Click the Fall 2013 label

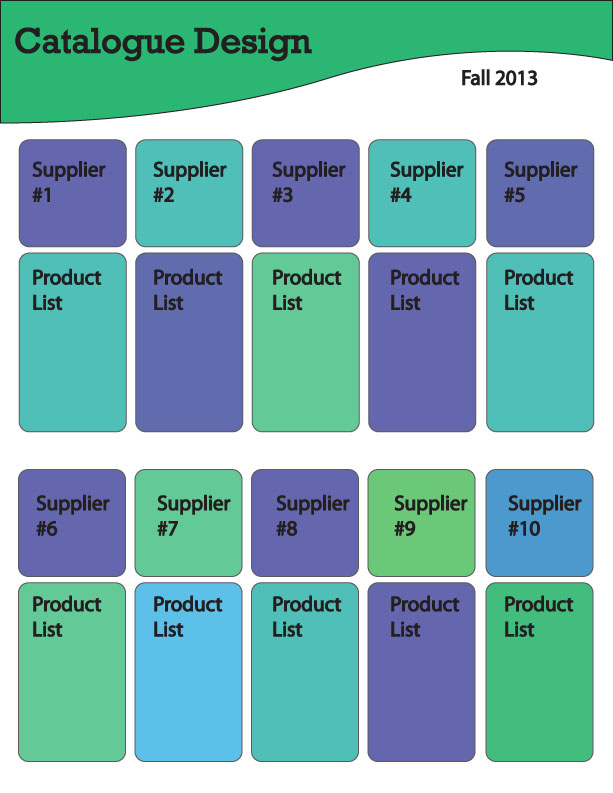click(499, 78)
